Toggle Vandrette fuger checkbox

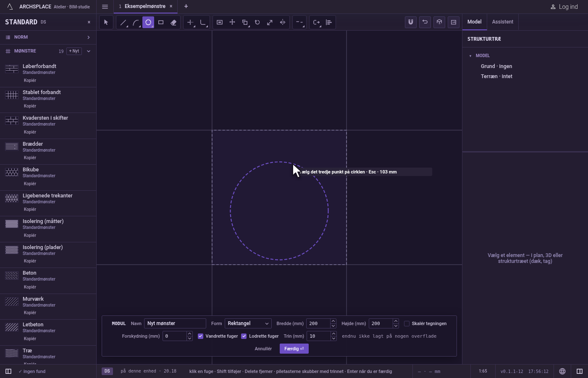tap(200, 336)
